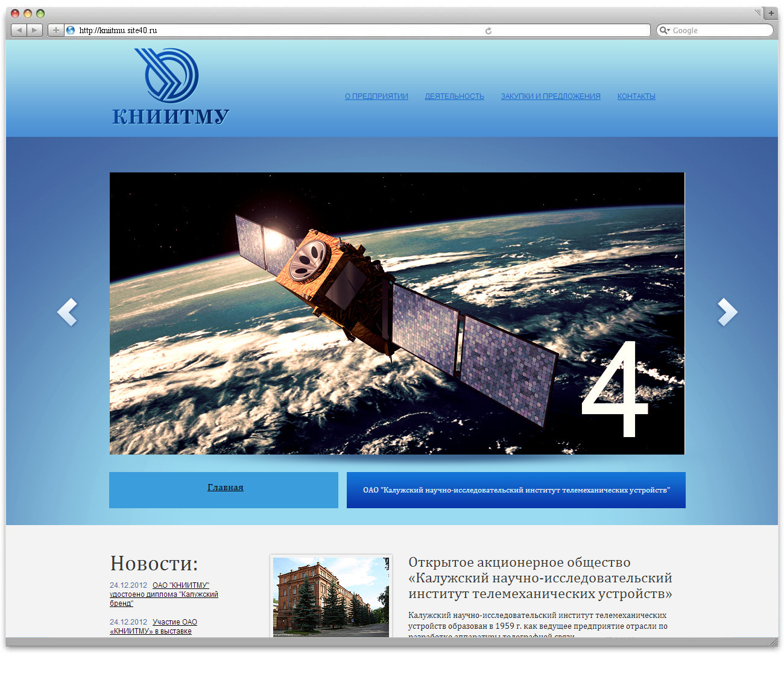The image size is (784, 674).
Task: Add bookmark with the plus button
Action: point(56,30)
